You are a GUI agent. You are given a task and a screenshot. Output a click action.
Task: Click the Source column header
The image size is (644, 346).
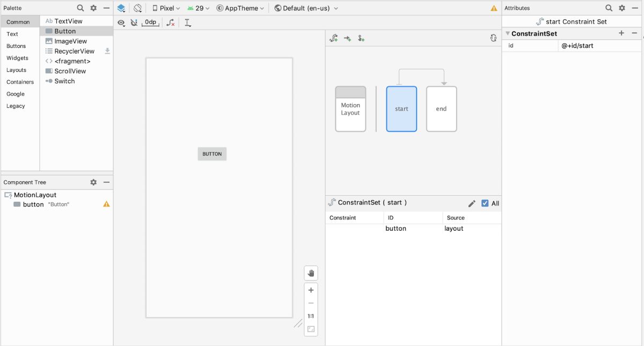coord(472,218)
